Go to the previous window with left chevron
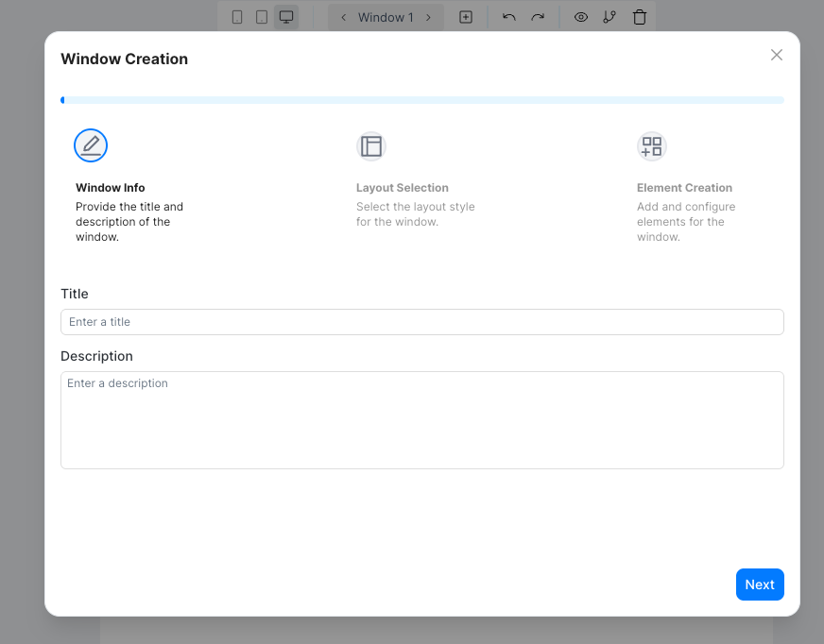This screenshot has width=824, height=644. point(342,16)
